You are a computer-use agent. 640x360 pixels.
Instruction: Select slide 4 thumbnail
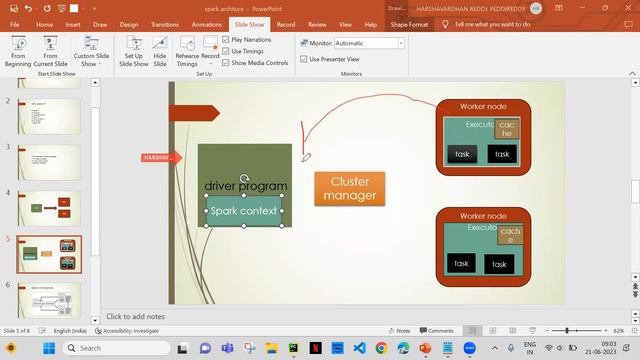(49, 208)
